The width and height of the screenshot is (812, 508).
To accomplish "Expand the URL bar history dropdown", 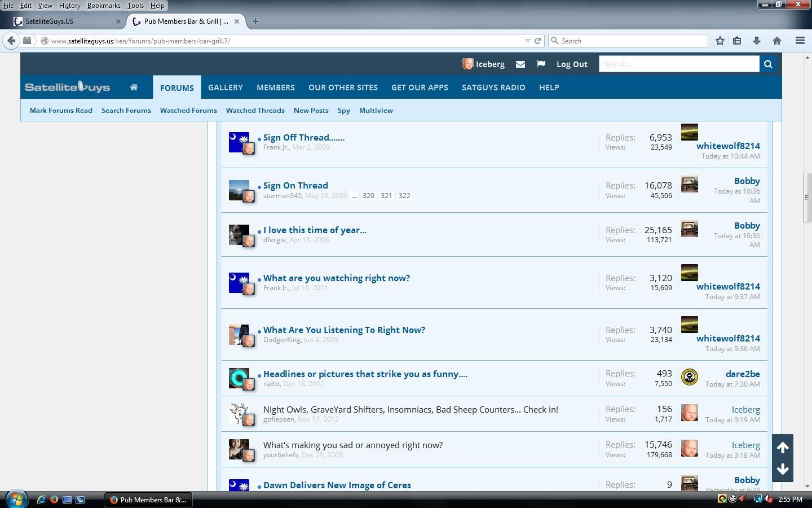I will pos(528,41).
